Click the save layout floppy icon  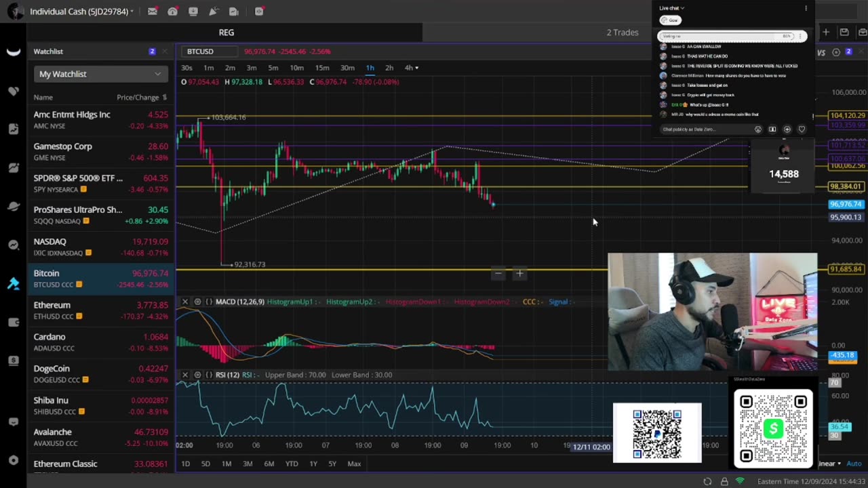[844, 32]
